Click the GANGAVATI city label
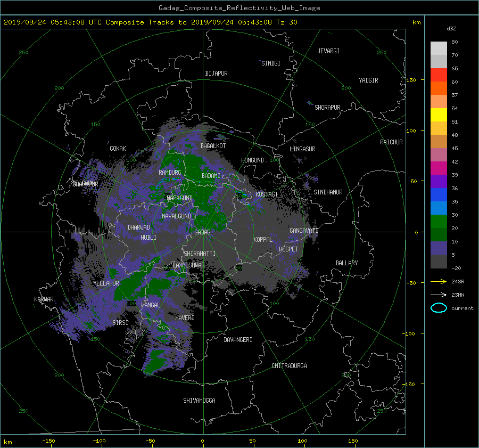The width and height of the screenshot is (479, 448). (304, 231)
